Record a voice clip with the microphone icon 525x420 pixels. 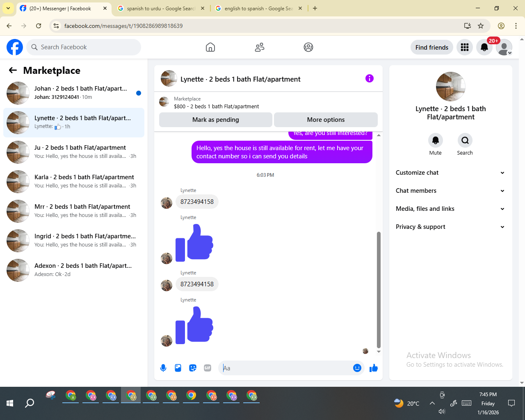(163, 368)
